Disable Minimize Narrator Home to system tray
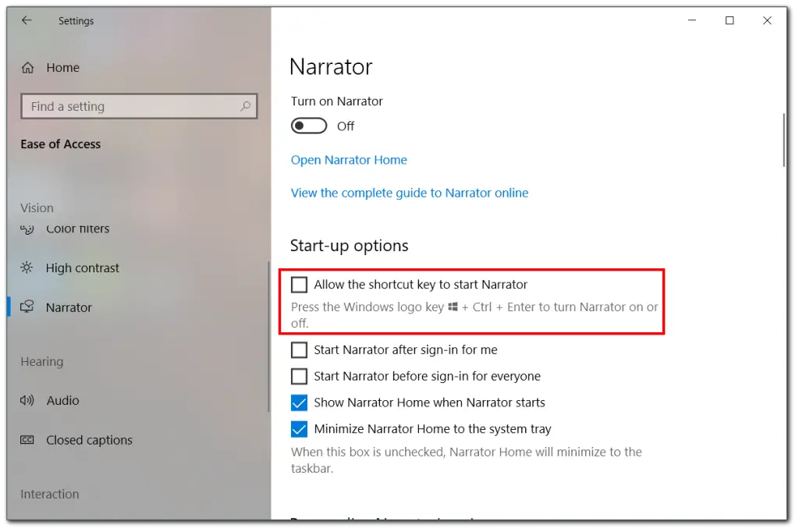Screen dimensions: 799x532 [299, 429]
